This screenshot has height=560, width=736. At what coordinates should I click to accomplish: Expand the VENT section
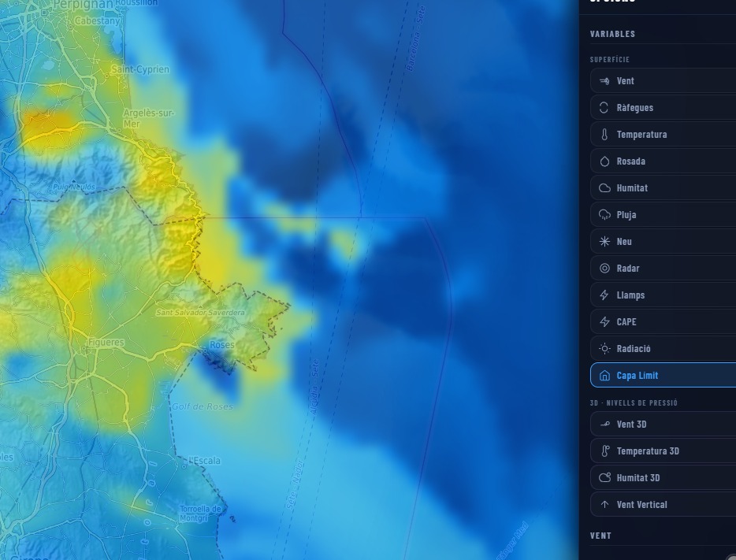[600, 535]
